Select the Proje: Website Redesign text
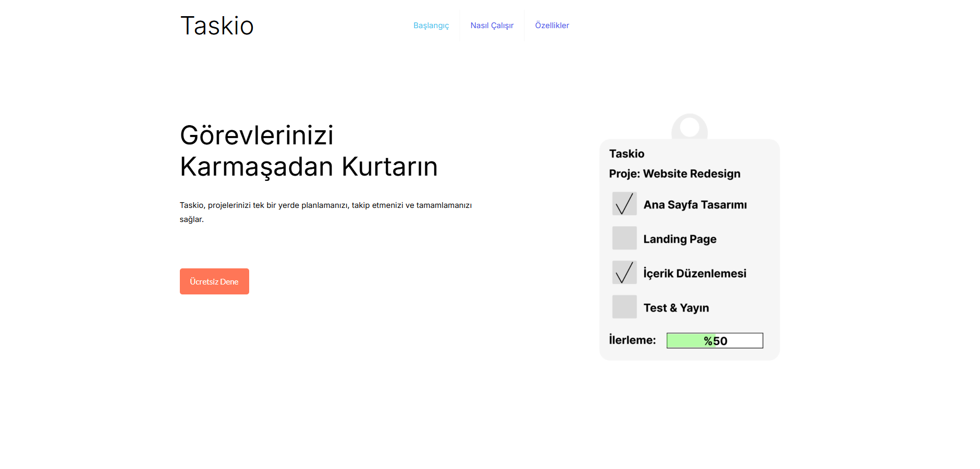The height and width of the screenshot is (469, 980). pos(675,174)
